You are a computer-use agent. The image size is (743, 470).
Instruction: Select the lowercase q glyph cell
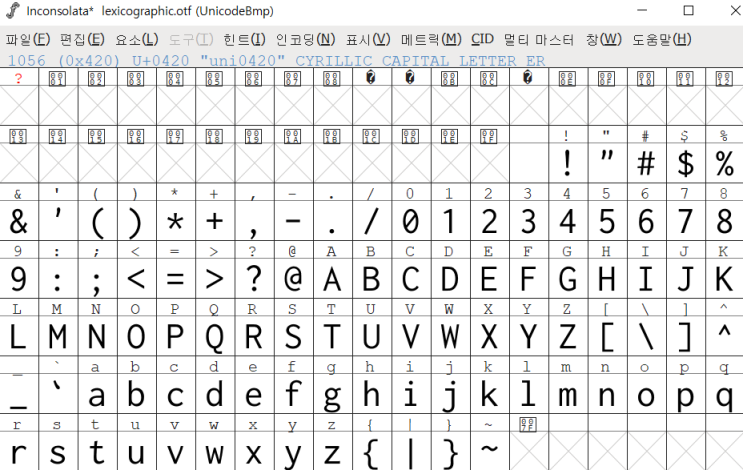[725, 394]
